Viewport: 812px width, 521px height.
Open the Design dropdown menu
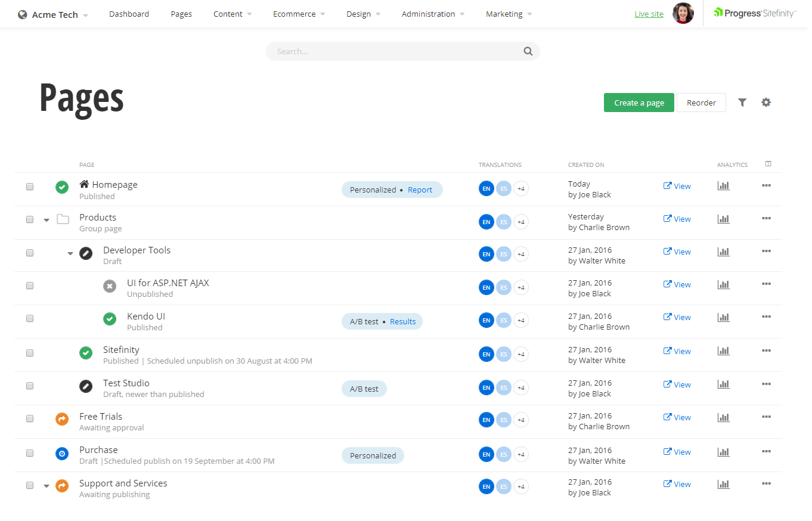tap(363, 14)
